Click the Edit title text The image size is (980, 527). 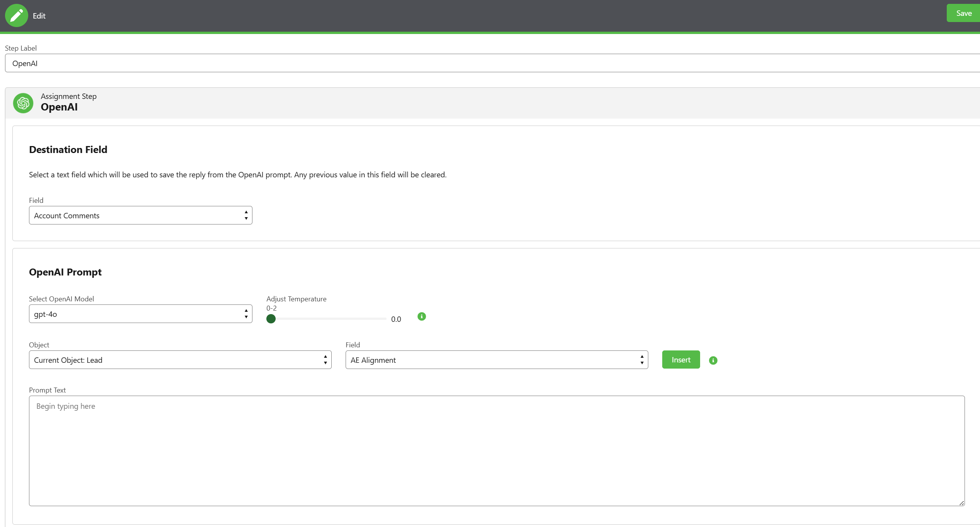tap(39, 16)
